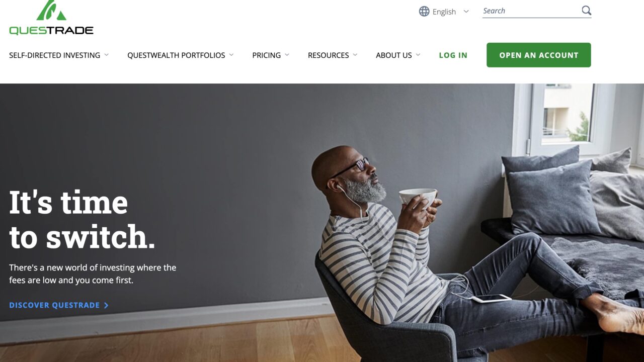This screenshot has height=362, width=644.
Task: Click the Questrade logo
Action: coord(51,18)
